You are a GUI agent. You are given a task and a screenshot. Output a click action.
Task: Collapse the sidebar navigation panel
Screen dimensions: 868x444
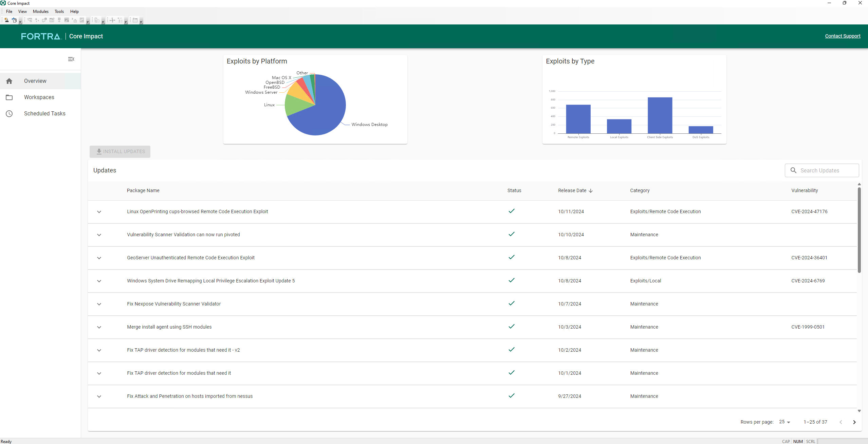click(x=71, y=59)
